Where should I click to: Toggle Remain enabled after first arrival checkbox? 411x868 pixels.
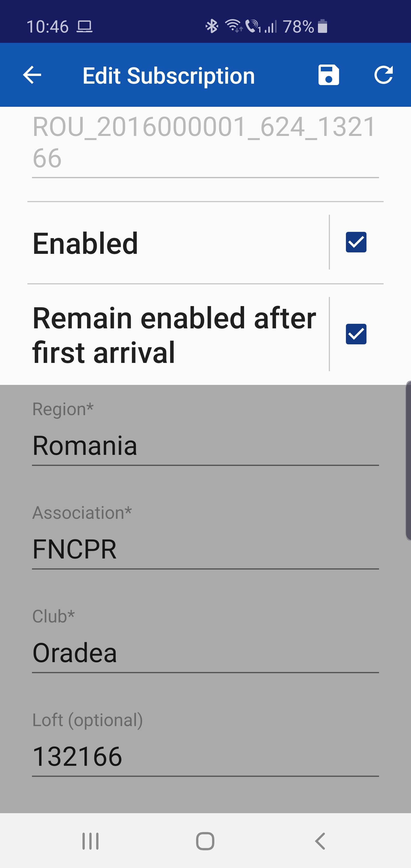tap(356, 334)
